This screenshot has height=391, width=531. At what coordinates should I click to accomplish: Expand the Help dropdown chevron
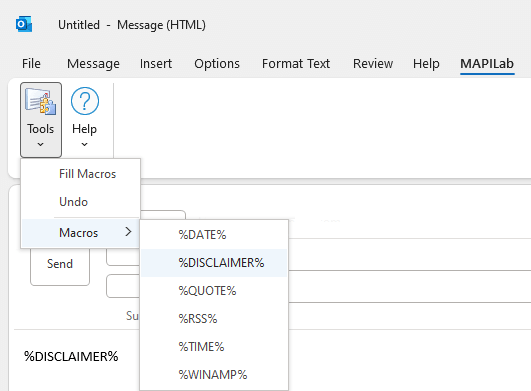[85, 145]
